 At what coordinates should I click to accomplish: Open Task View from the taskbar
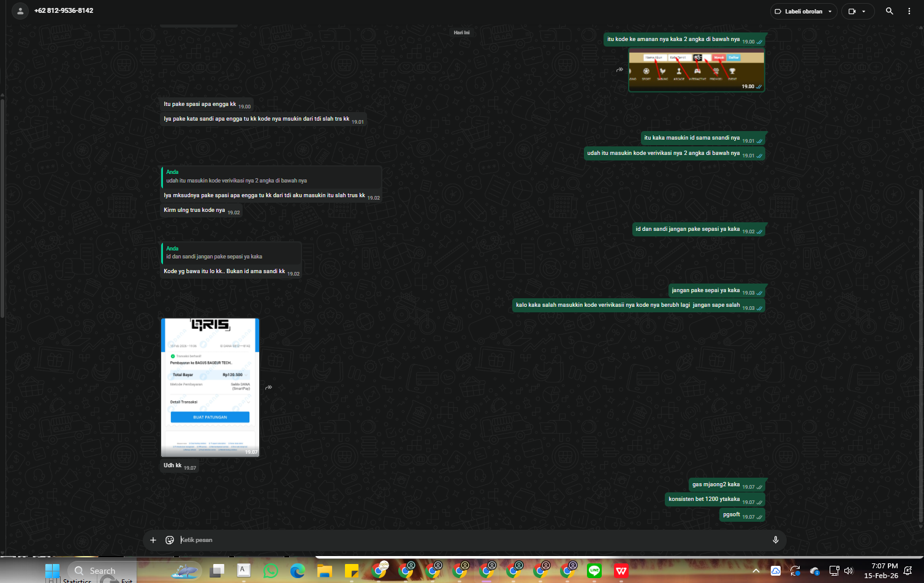[x=216, y=571]
